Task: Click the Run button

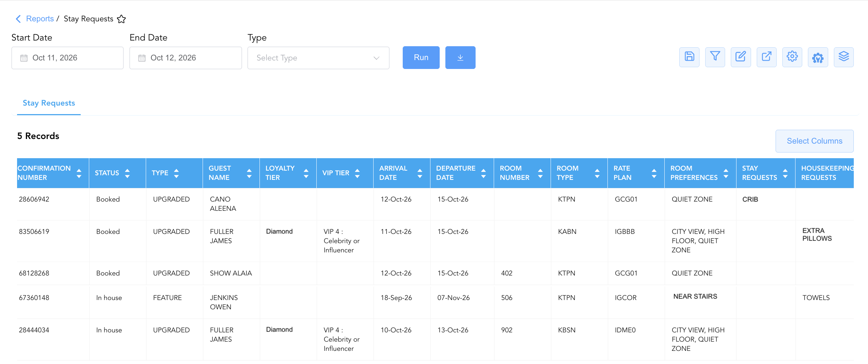Action: (421, 58)
